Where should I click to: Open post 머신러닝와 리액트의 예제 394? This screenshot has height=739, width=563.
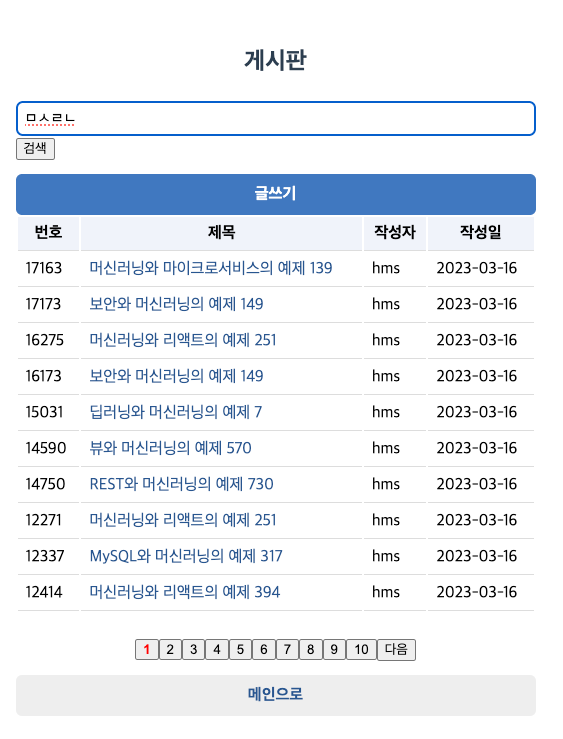pyautogui.click(x=185, y=592)
